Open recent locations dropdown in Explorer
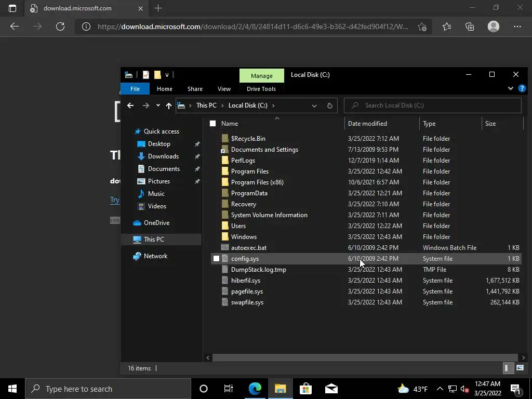 [158, 105]
